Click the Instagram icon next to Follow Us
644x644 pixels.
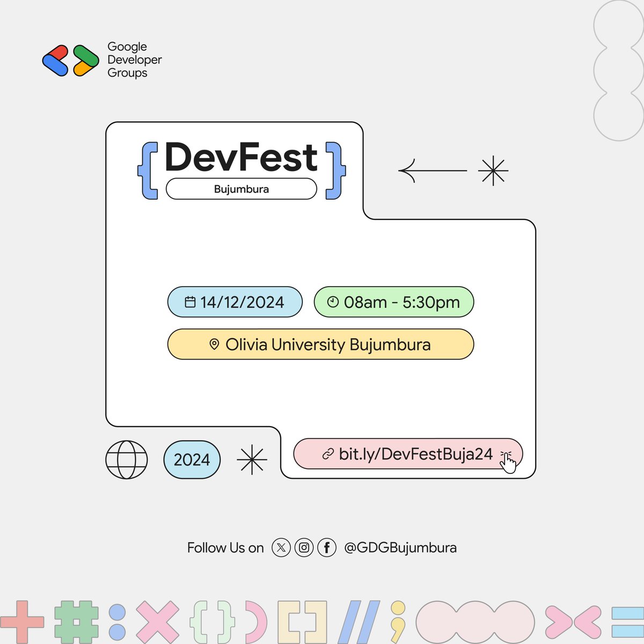303,548
